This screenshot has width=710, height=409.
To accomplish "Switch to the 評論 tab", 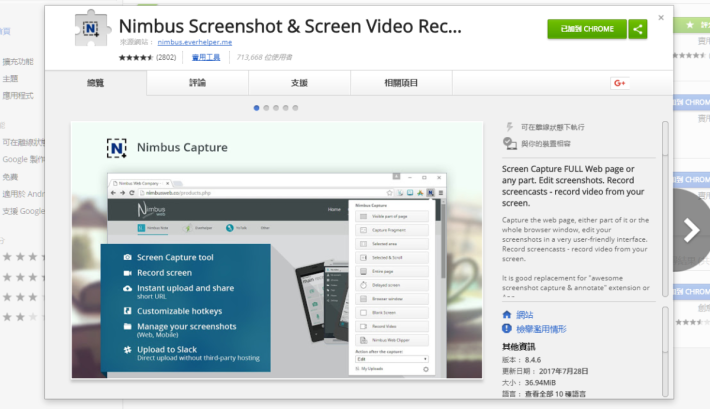I will point(197,83).
